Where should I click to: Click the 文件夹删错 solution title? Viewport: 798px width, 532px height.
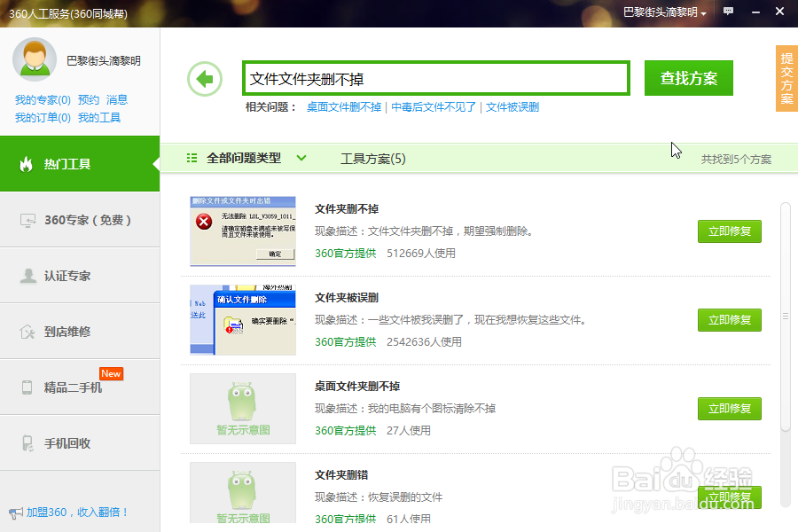coord(341,474)
